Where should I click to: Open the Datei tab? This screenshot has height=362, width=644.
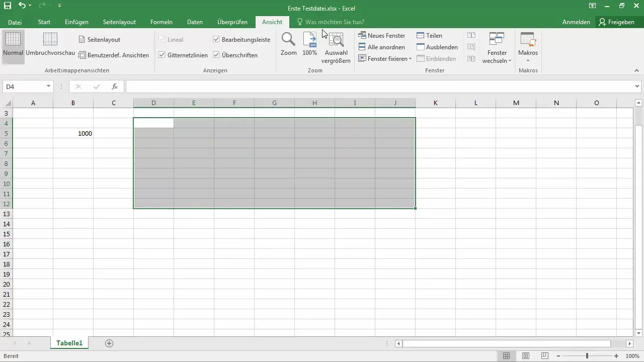click(15, 22)
